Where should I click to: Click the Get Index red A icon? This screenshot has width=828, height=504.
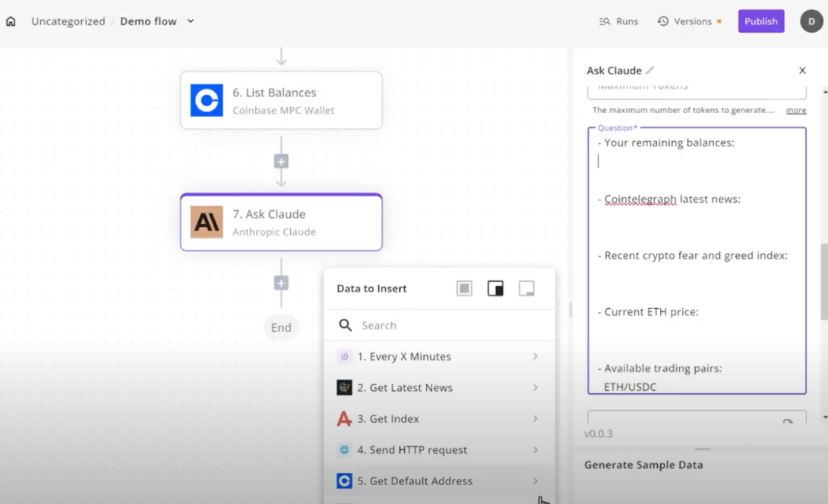(344, 418)
